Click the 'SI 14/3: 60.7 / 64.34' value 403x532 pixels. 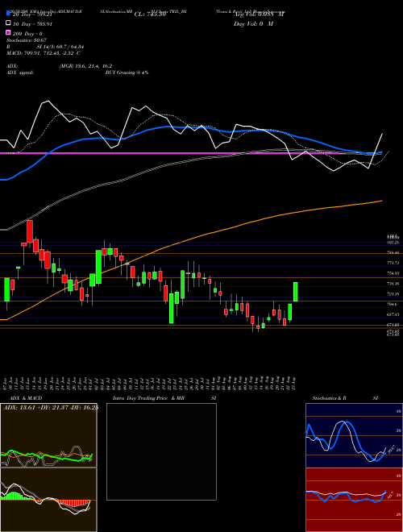tap(60, 47)
